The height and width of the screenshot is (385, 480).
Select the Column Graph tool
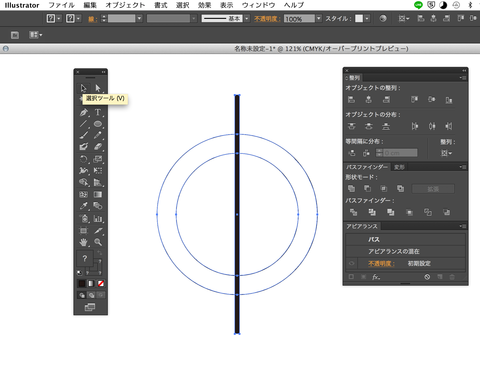[x=98, y=219]
